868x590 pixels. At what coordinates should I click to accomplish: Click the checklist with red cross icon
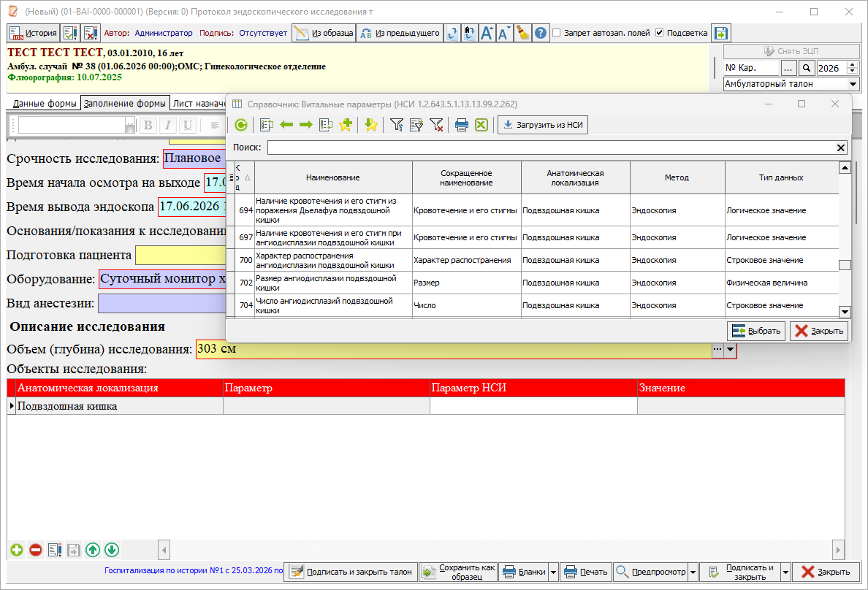click(x=90, y=33)
